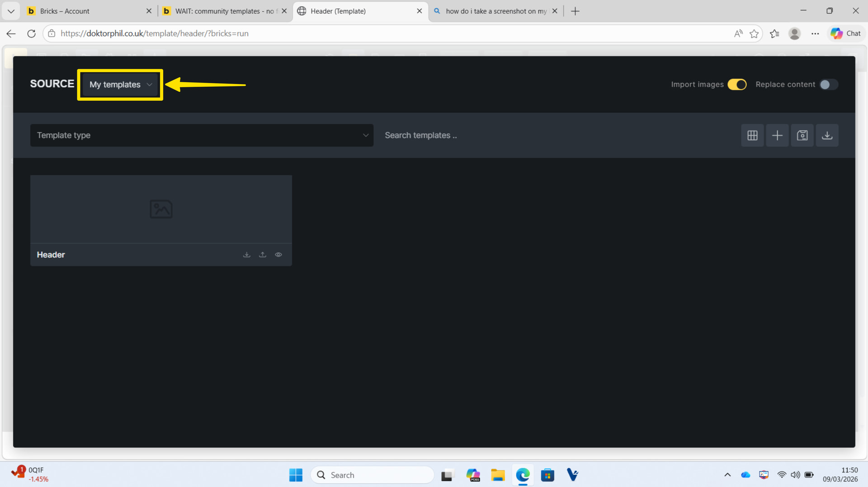
Task: Click the export icon on Header template
Action: pyautogui.click(x=262, y=255)
